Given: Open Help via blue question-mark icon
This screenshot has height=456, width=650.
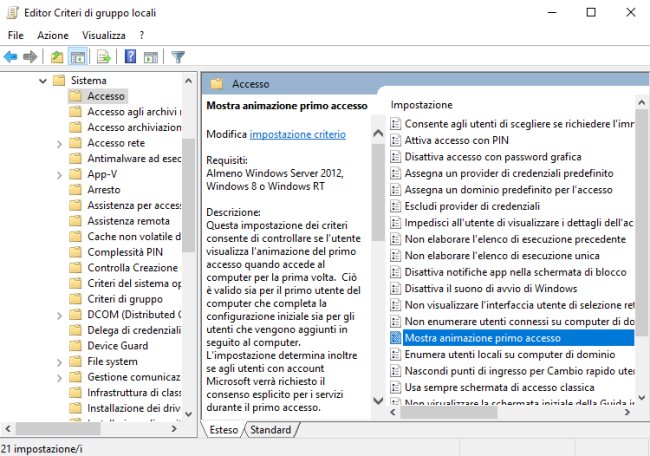Looking at the screenshot, I should [x=129, y=57].
